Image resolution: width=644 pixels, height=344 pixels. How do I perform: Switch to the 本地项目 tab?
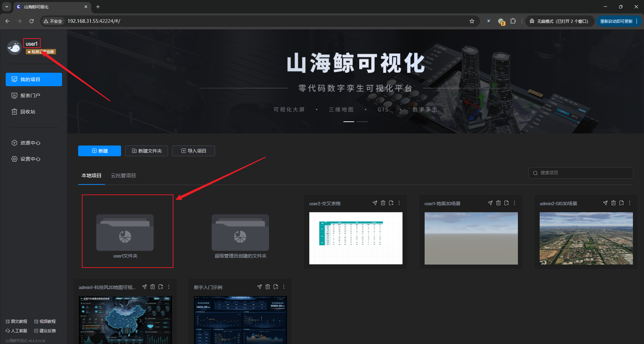click(x=92, y=176)
